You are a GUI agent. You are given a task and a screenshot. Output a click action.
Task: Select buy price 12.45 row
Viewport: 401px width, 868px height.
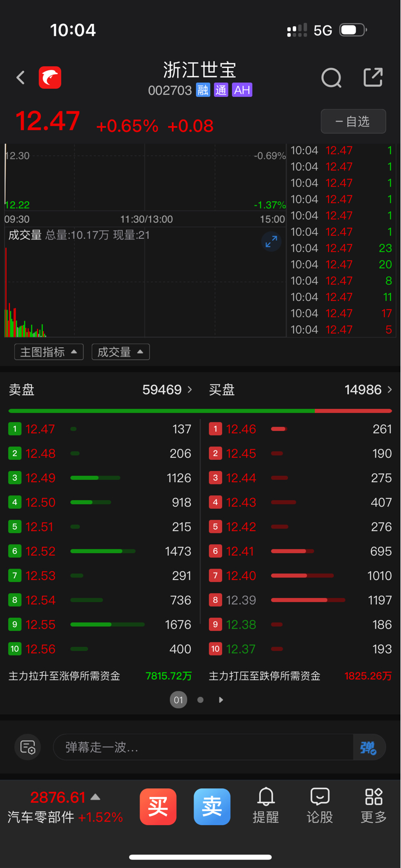click(300, 454)
